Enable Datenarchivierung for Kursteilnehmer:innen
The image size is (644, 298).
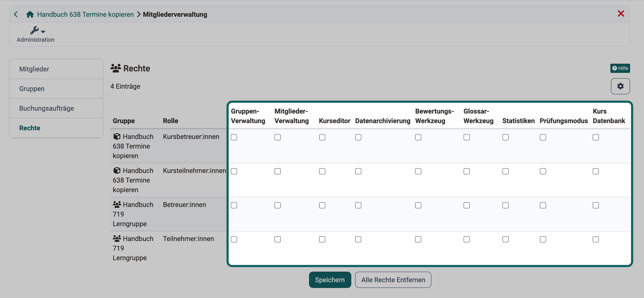358,171
